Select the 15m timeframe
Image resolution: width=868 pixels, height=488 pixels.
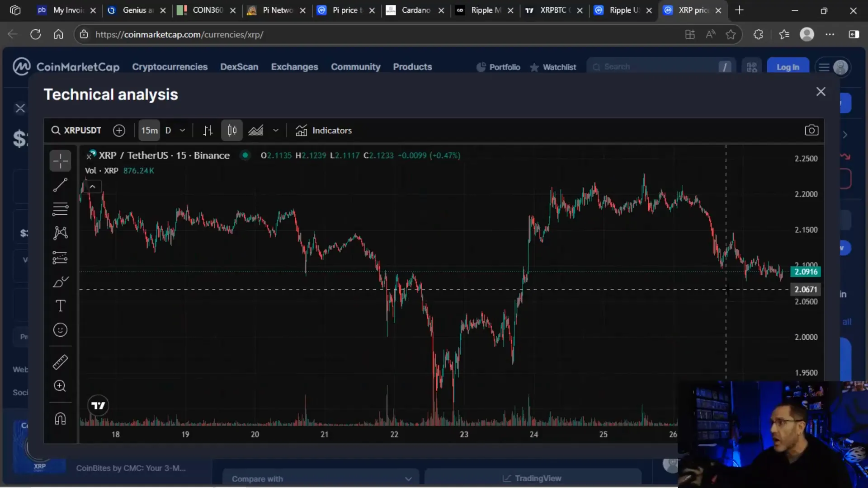click(x=149, y=131)
